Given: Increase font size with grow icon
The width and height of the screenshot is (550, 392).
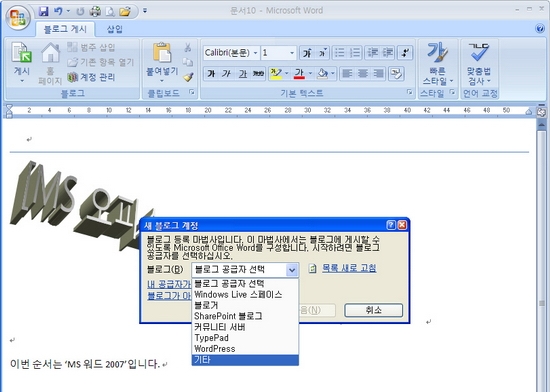Looking at the screenshot, I should (307, 53).
